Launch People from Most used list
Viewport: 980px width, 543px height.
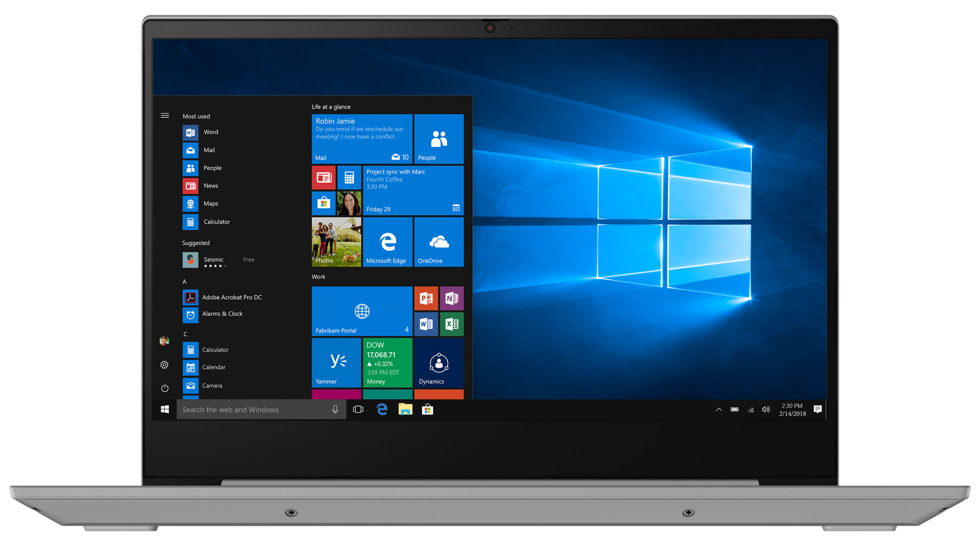(202, 168)
